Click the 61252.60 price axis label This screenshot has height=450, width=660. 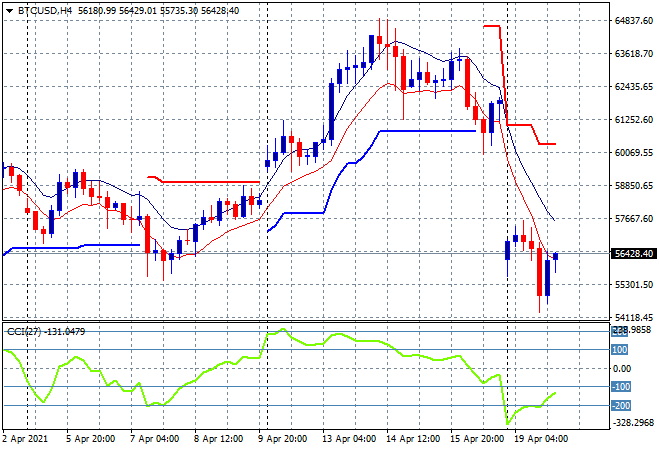point(634,120)
